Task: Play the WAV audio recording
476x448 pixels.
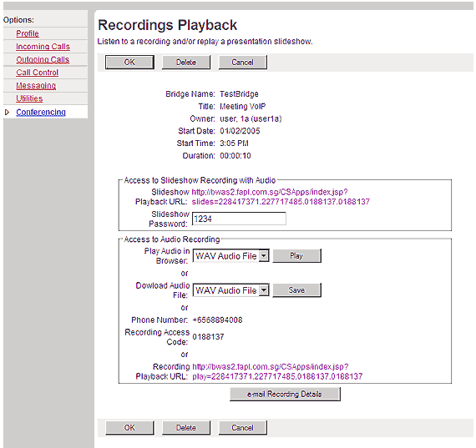Action: [296, 255]
